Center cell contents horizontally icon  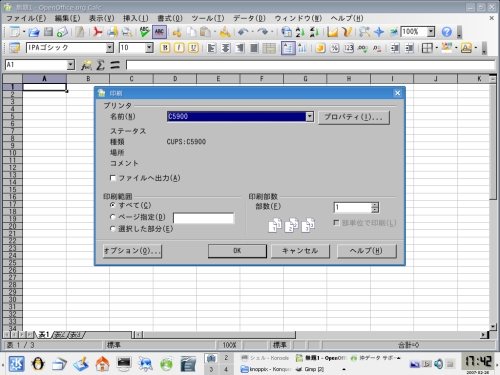226,48
